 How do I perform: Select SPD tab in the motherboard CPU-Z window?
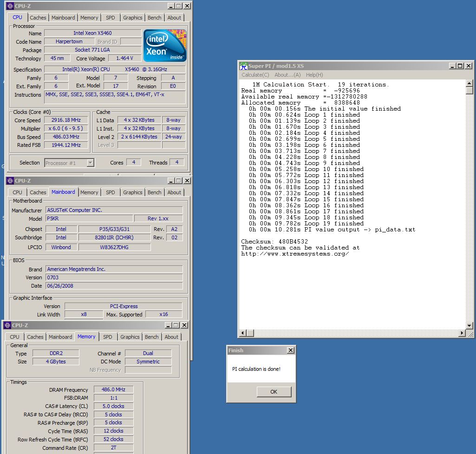[x=111, y=192]
